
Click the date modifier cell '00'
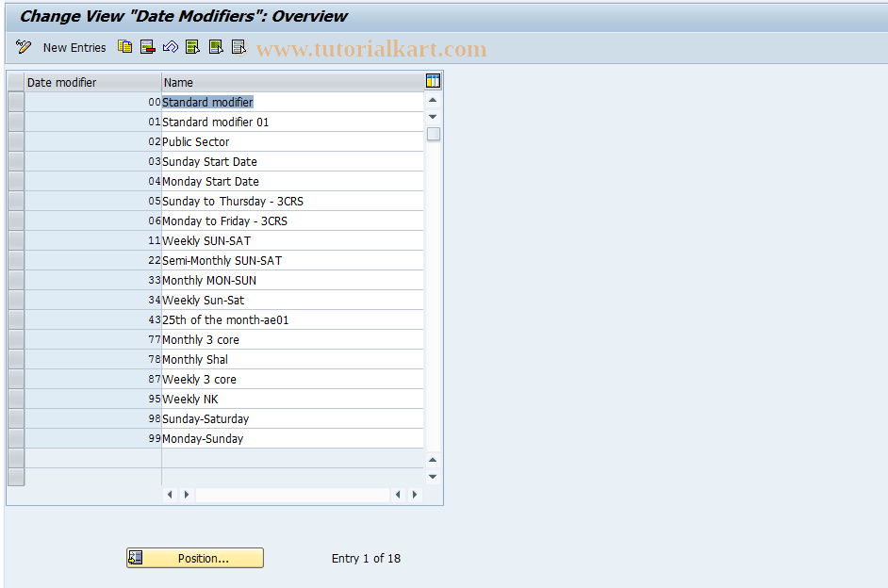tap(93, 102)
